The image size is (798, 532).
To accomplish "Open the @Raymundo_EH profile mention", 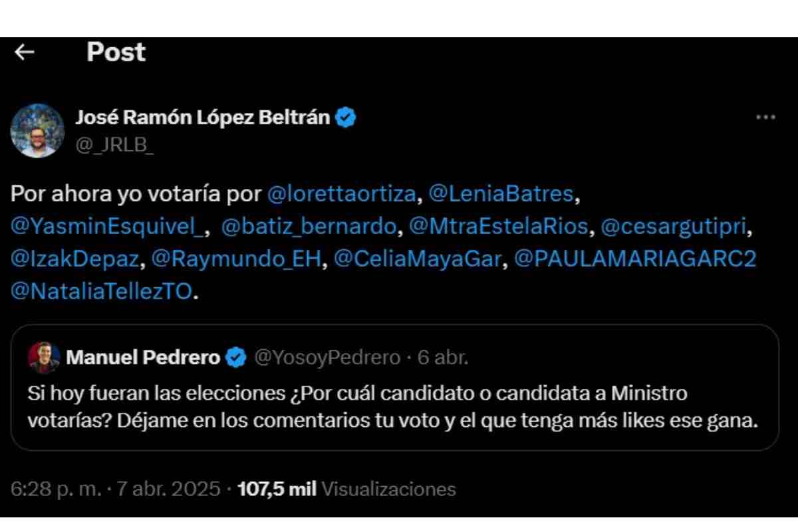I will 237,260.
